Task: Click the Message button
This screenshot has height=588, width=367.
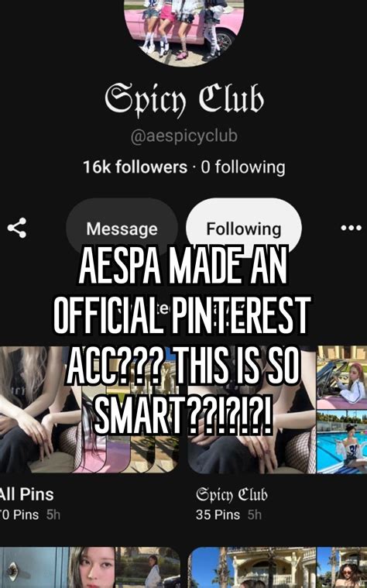Action: (x=122, y=229)
